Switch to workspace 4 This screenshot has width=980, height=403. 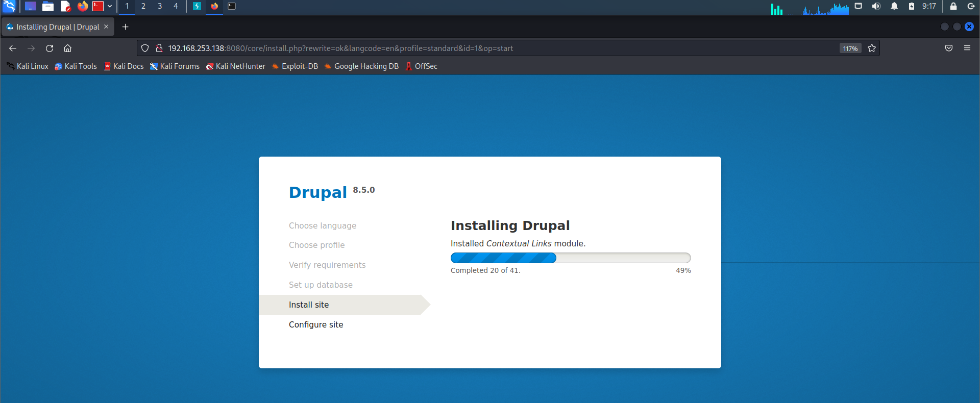(176, 6)
